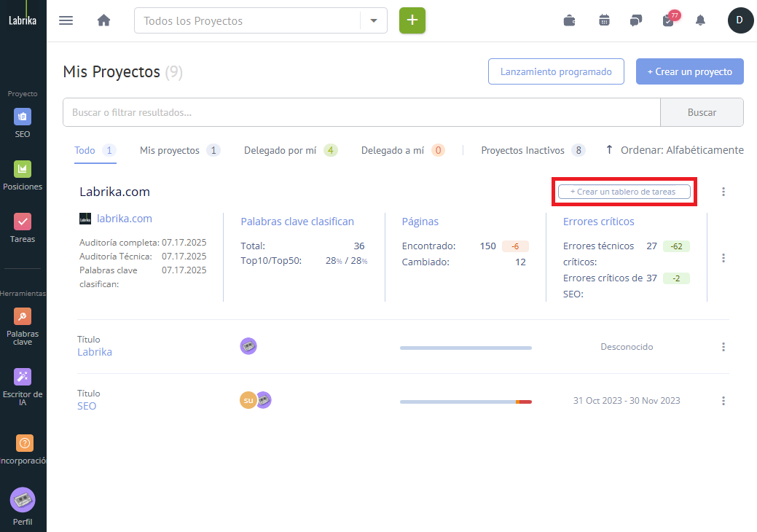The height and width of the screenshot is (532, 757).
Task: Click the 'su' member avatar
Action: (248, 400)
